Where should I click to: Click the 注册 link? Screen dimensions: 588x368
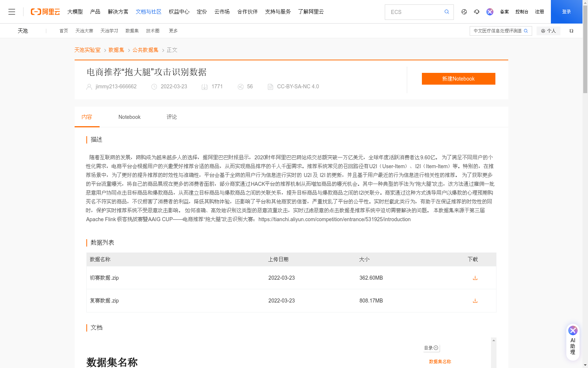click(539, 12)
